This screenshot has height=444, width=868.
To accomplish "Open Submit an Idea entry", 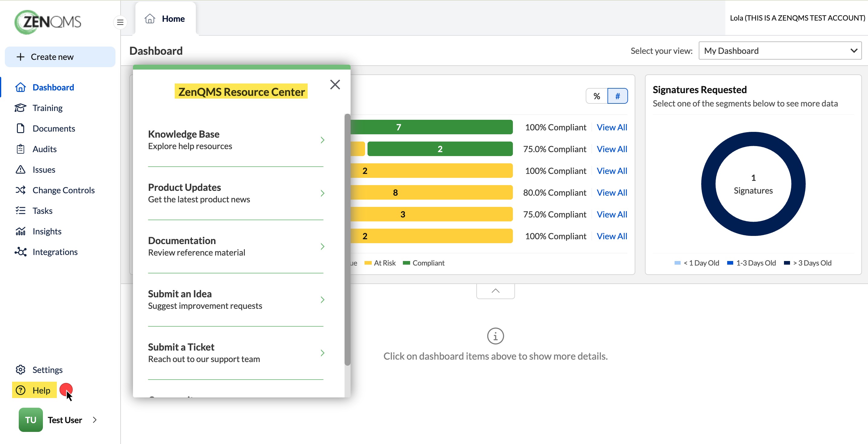I will click(x=235, y=300).
